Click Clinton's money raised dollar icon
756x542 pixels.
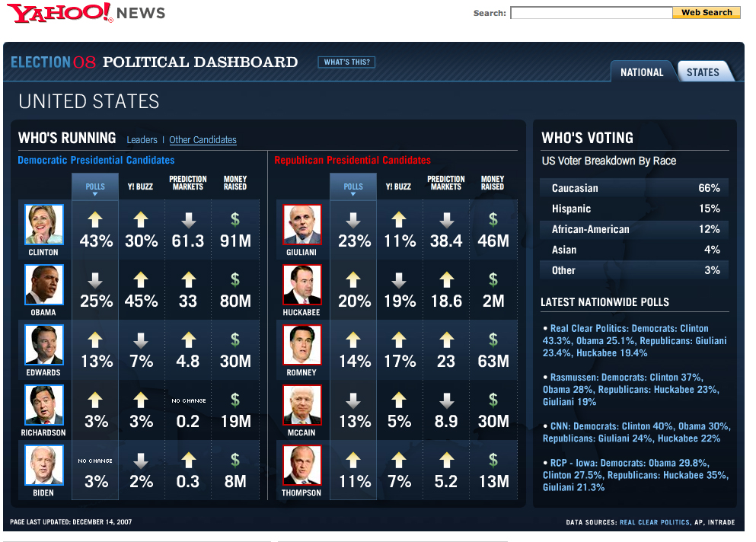click(x=234, y=220)
